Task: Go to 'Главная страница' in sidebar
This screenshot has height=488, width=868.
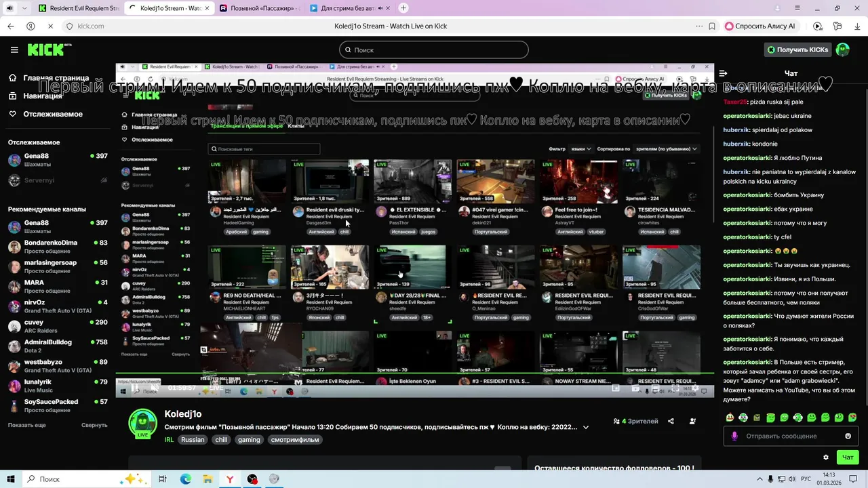Action: click(56, 78)
